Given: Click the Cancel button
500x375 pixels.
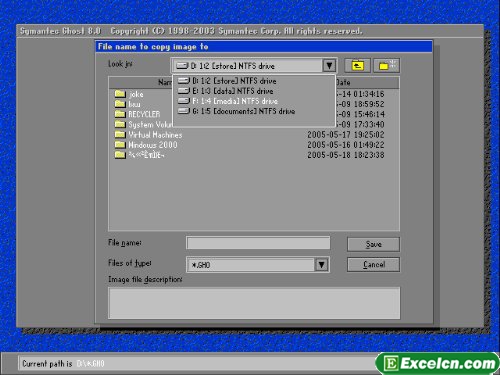Looking at the screenshot, I should (x=373, y=265).
